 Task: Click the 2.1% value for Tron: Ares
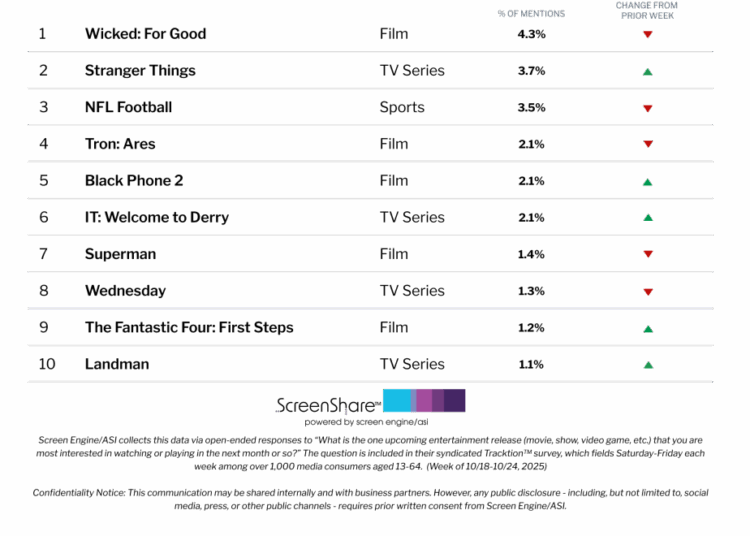(531, 144)
